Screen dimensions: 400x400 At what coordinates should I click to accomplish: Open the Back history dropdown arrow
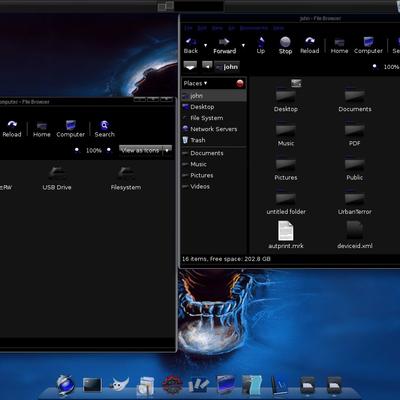[x=205, y=45]
